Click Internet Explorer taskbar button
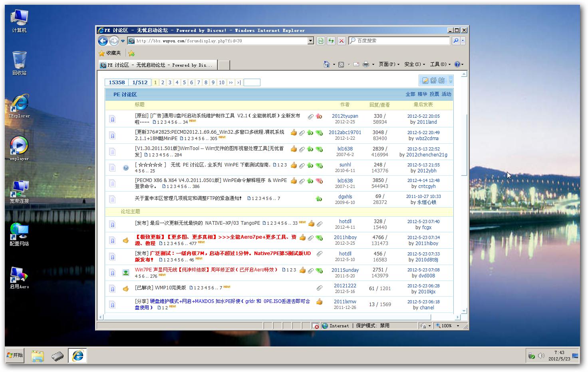Screen dimensions: 588x372 (x=77, y=356)
